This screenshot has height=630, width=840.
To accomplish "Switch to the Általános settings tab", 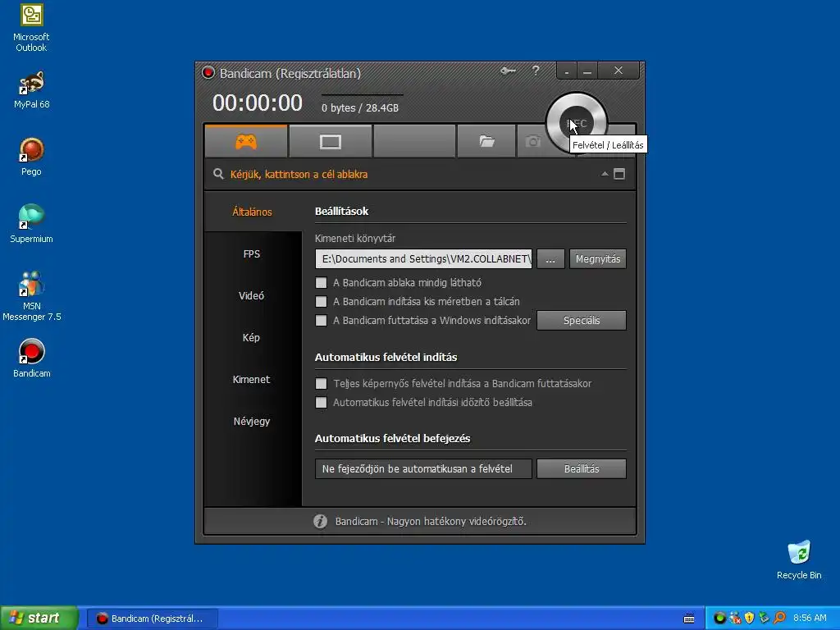I will click(253, 212).
